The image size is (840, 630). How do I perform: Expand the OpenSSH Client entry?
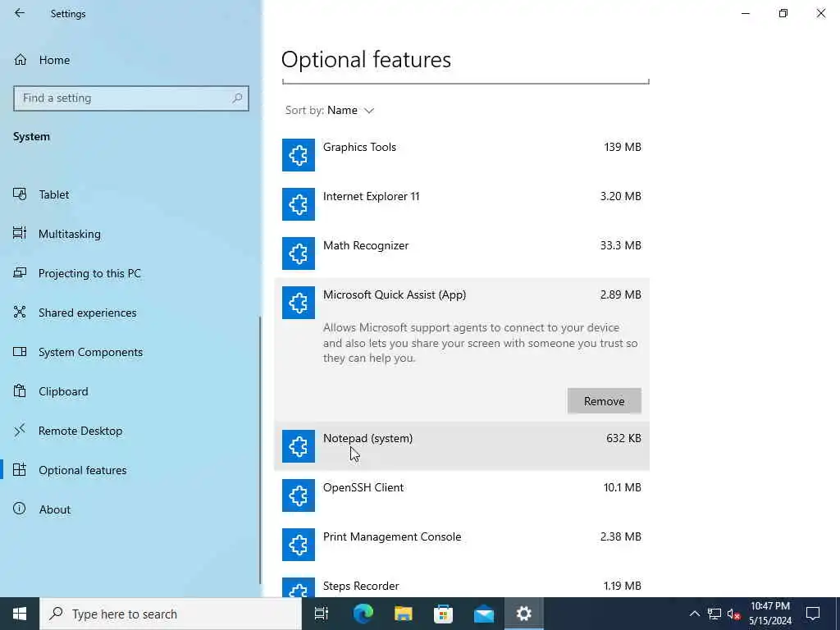pos(462,495)
